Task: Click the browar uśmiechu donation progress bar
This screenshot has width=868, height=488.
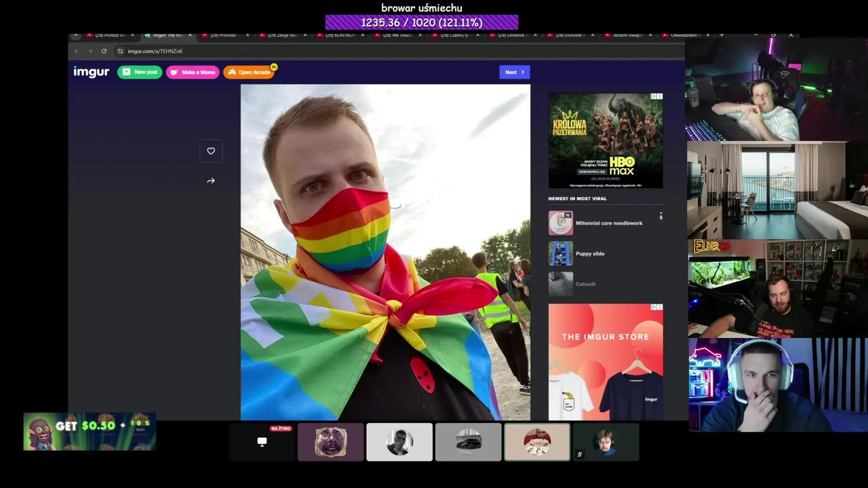Action: coord(422,22)
